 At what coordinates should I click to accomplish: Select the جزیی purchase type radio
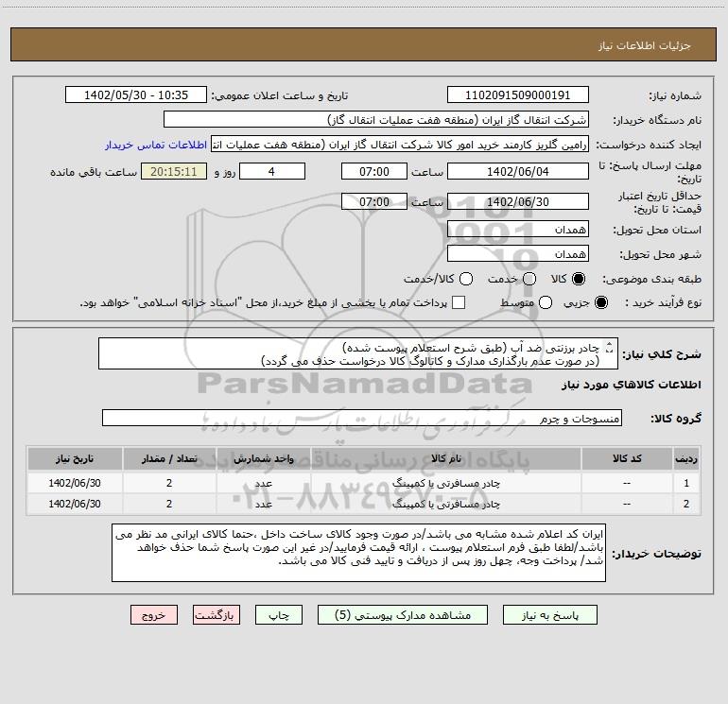point(600,302)
